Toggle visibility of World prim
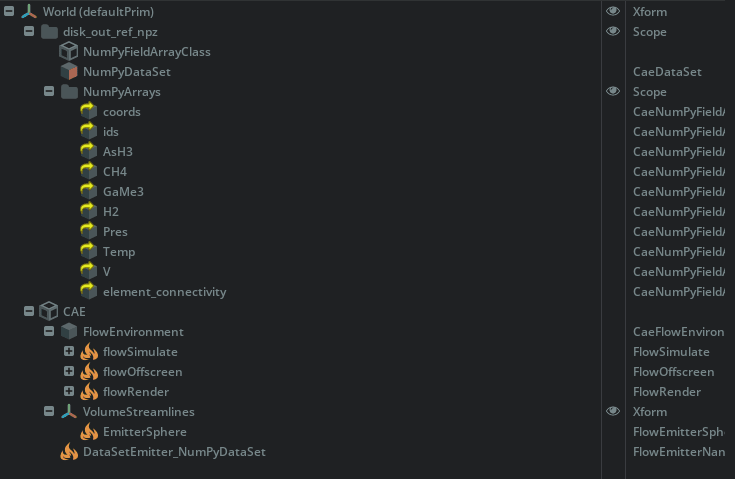Screen dimensions: 735x479 pyautogui.click(x=613, y=11)
